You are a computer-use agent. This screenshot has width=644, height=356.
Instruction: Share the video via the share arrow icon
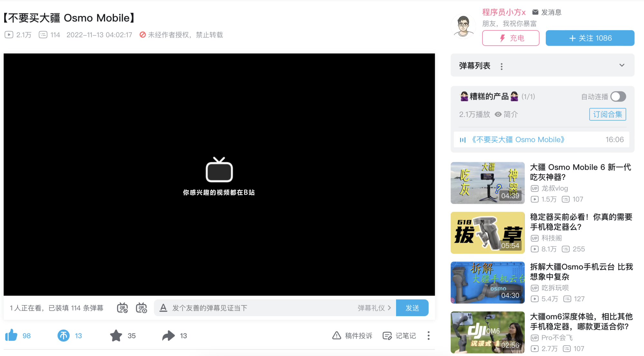(x=168, y=335)
